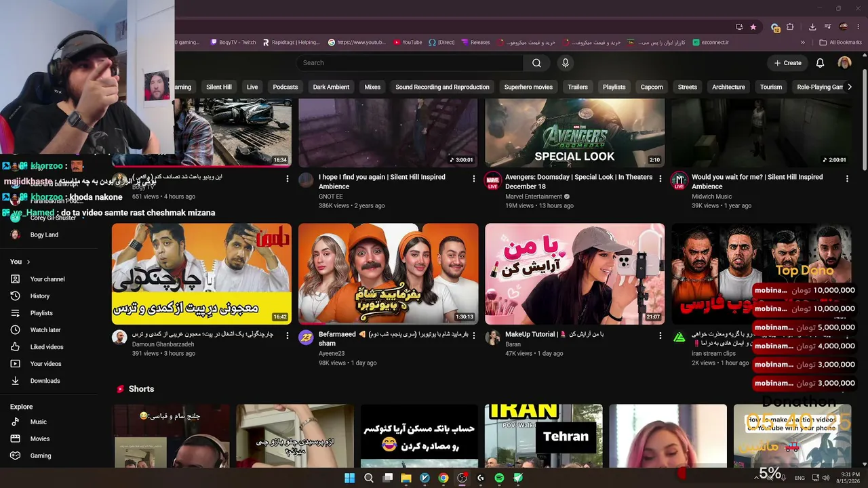Play the Befarmaeed sham video thumbnail
The image size is (868, 488).
389,274
